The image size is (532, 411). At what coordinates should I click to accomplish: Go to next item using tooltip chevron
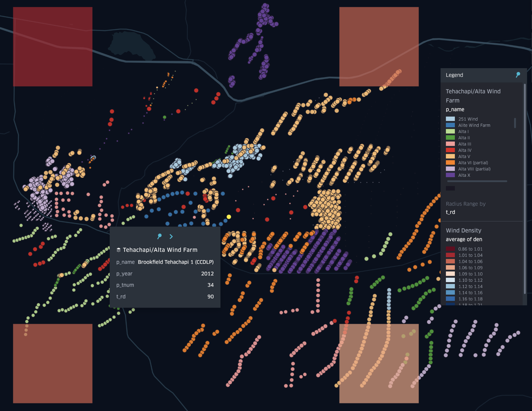click(x=171, y=236)
